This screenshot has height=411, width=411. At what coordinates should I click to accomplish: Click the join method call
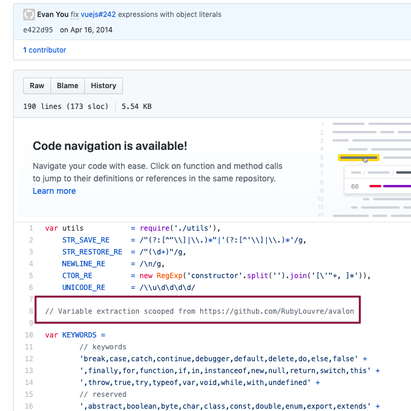tap(298, 276)
